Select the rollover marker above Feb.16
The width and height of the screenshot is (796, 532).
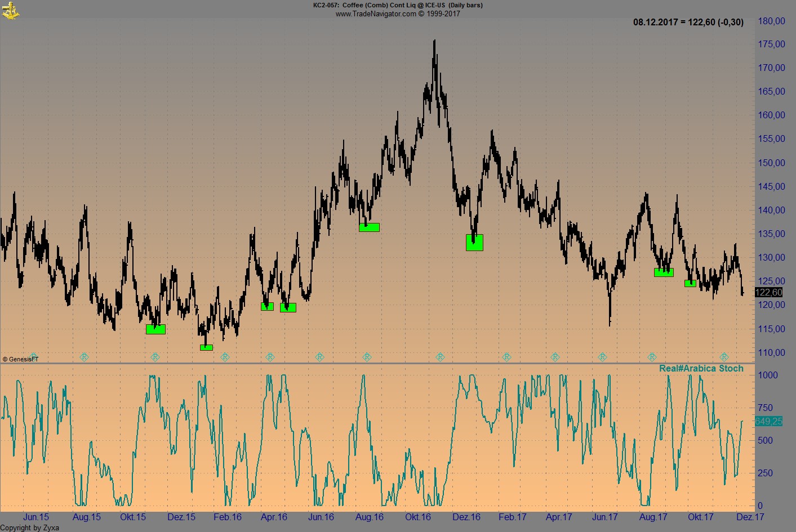(225, 357)
